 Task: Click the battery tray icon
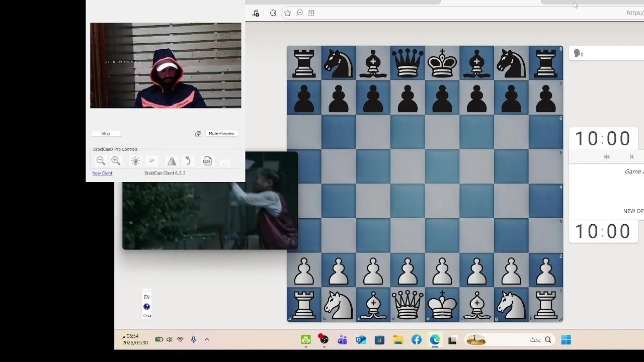[x=158, y=340]
